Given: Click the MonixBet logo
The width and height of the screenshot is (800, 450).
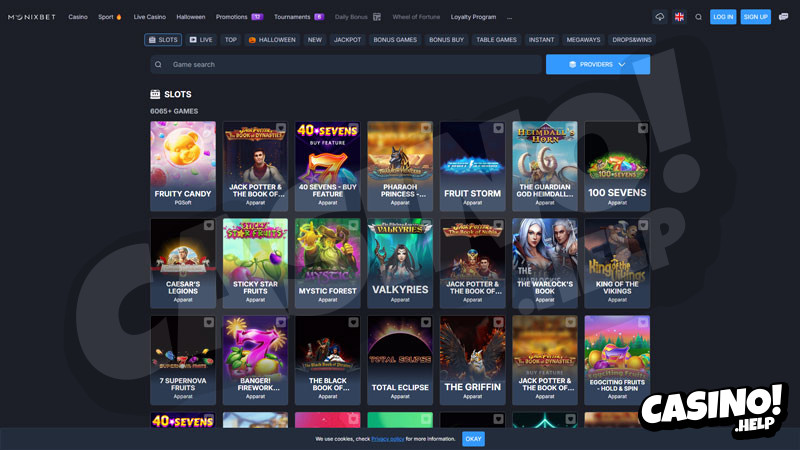Looking at the screenshot, I should pyautogui.click(x=32, y=17).
